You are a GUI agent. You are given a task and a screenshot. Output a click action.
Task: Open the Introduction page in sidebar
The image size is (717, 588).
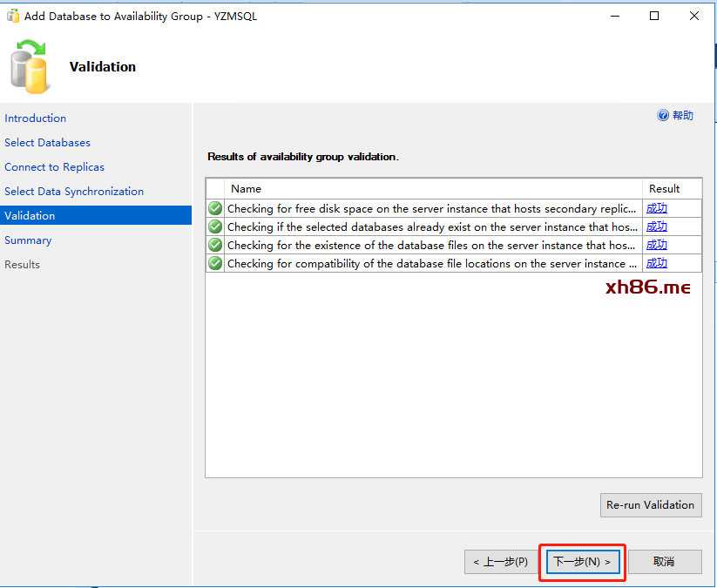click(36, 118)
